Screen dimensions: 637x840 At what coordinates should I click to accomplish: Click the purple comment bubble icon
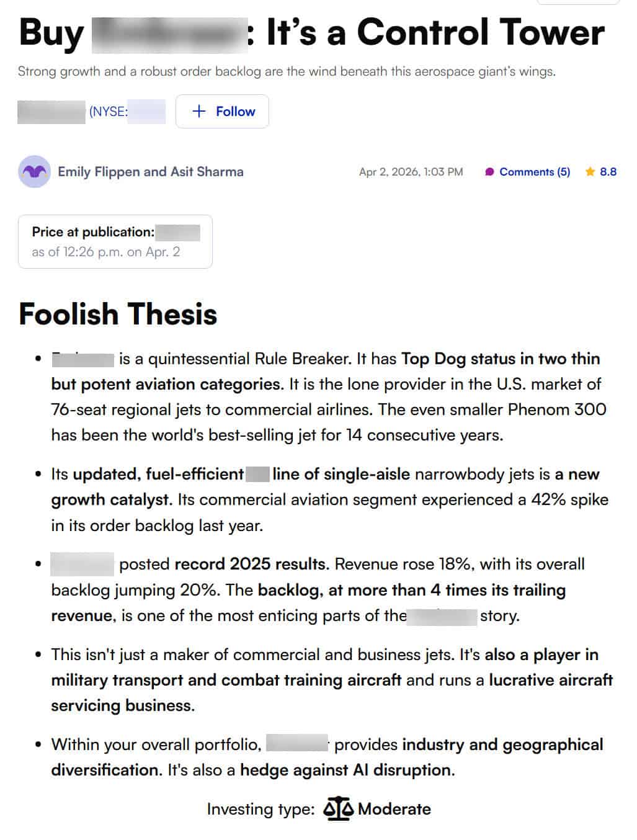point(490,172)
